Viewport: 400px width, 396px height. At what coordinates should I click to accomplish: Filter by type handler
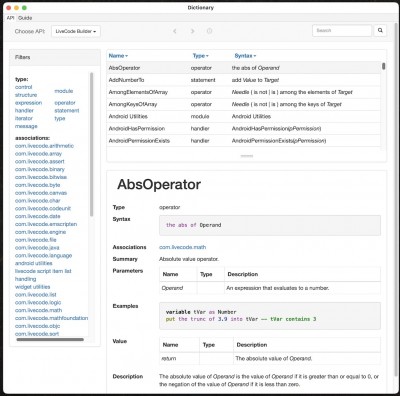click(24, 110)
